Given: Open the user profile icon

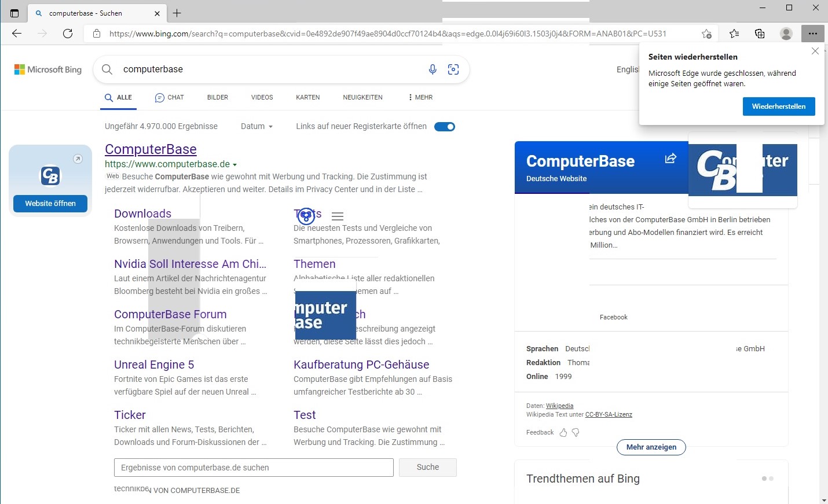Looking at the screenshot, I should point(786,34).
